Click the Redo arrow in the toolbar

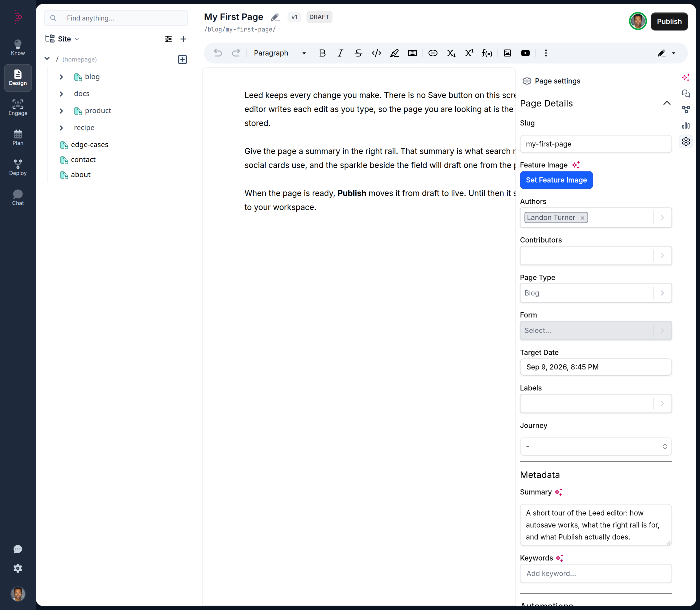[x=235, y=53]
